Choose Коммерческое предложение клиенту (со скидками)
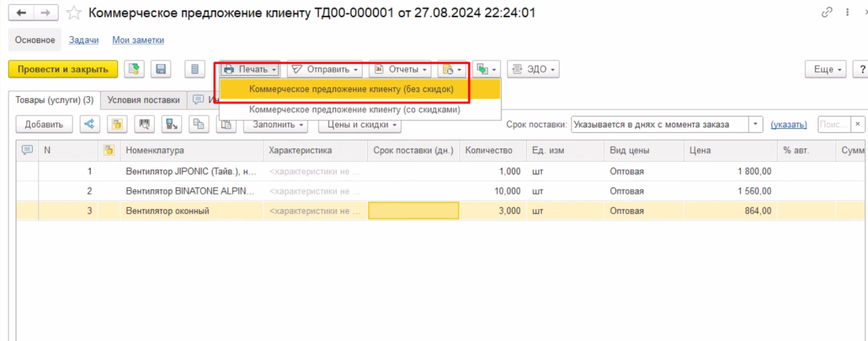This screenshot has width=868, height=341. point(354,110)
